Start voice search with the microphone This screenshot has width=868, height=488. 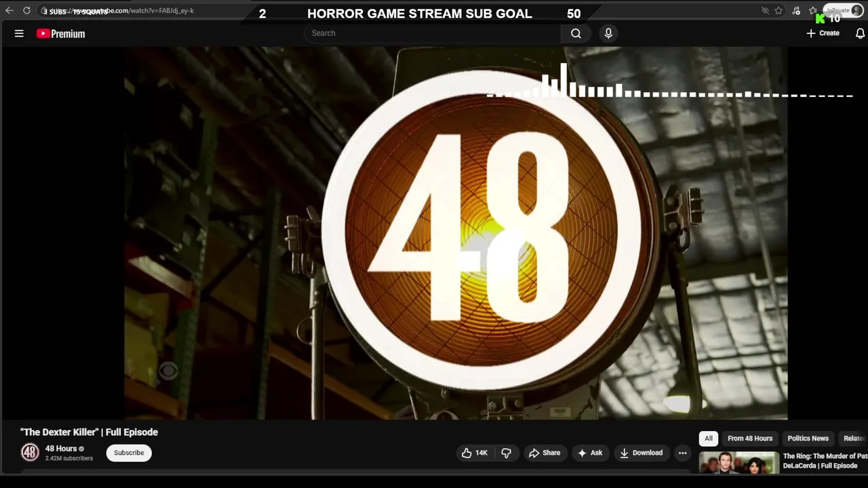point(608,33)
